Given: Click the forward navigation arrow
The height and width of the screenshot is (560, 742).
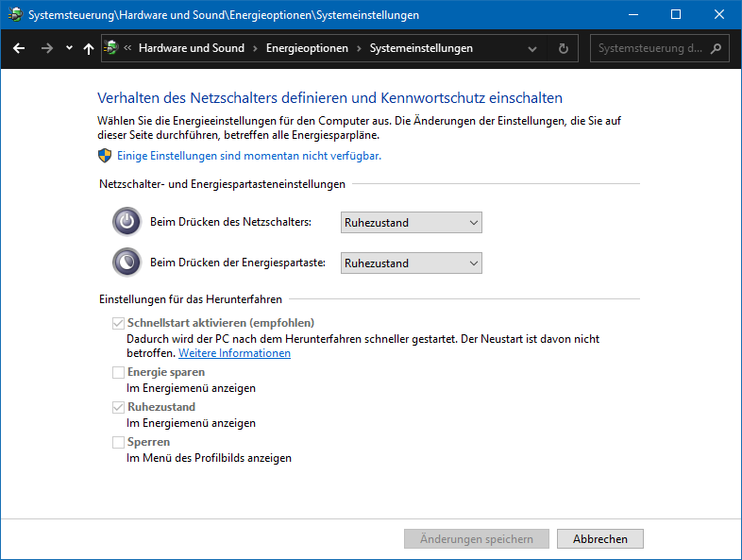Looking at the screenshot, I should click(x=47, y=48).
